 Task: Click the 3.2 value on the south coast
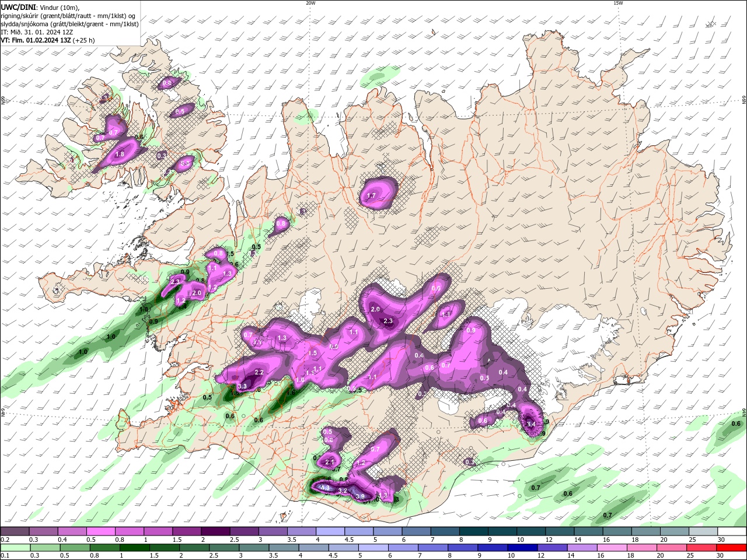click(x=343, y=491)
